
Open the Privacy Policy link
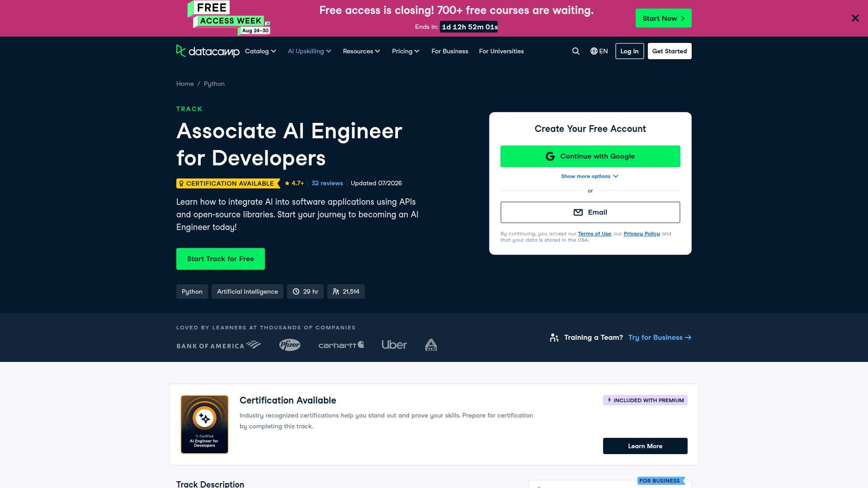point(642,234)
